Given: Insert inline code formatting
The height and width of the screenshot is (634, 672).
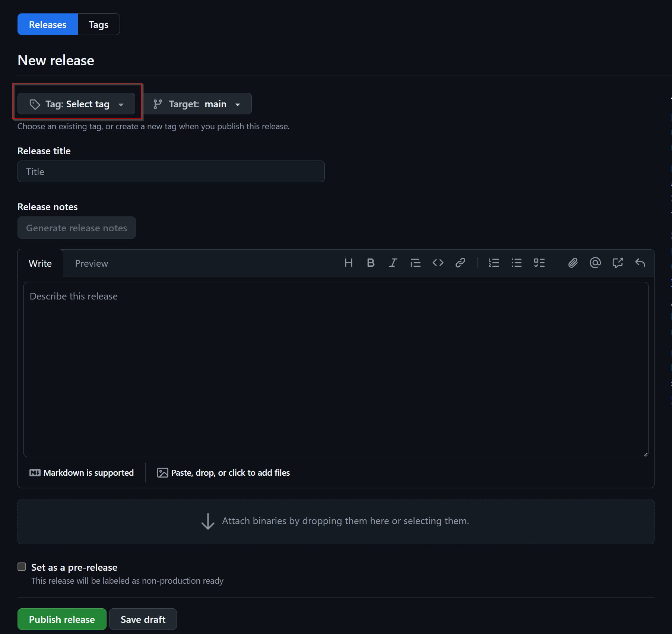Looking at the screenshot, I should 438,263.
